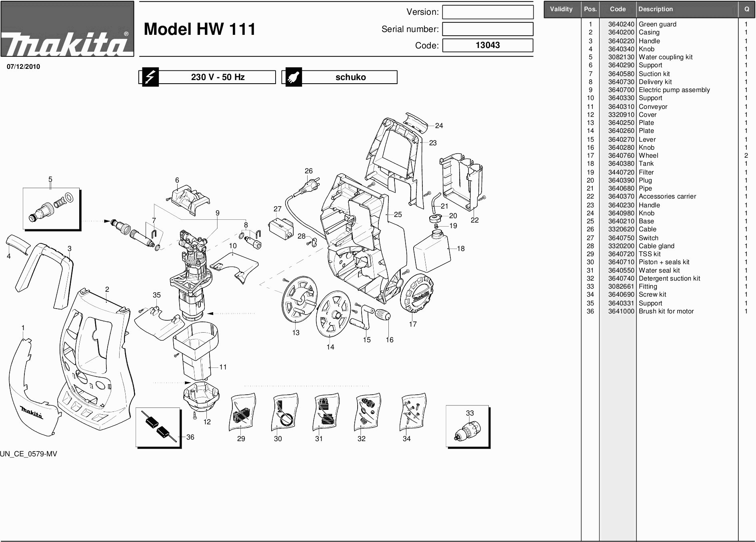Click the water coupling kit box labeled 5
Viewport: 756px width, 542px height.
pyautogui.click(x=51, y=209)
